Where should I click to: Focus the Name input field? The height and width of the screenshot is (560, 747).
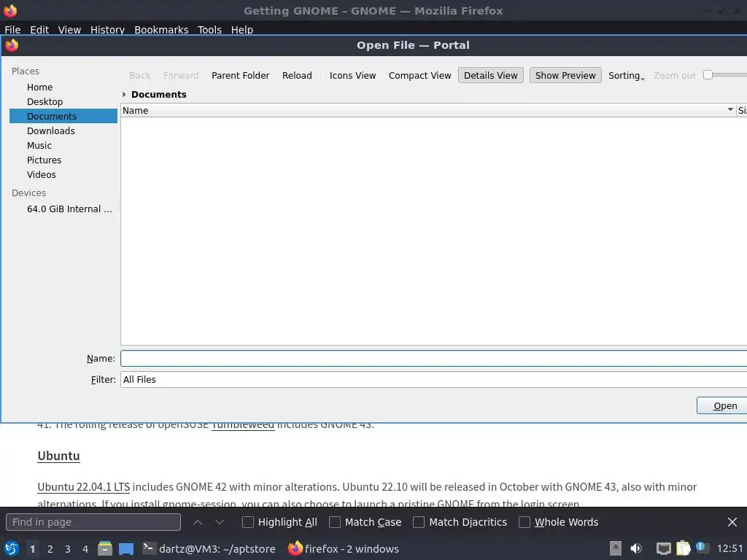click(x=433, y=359)
